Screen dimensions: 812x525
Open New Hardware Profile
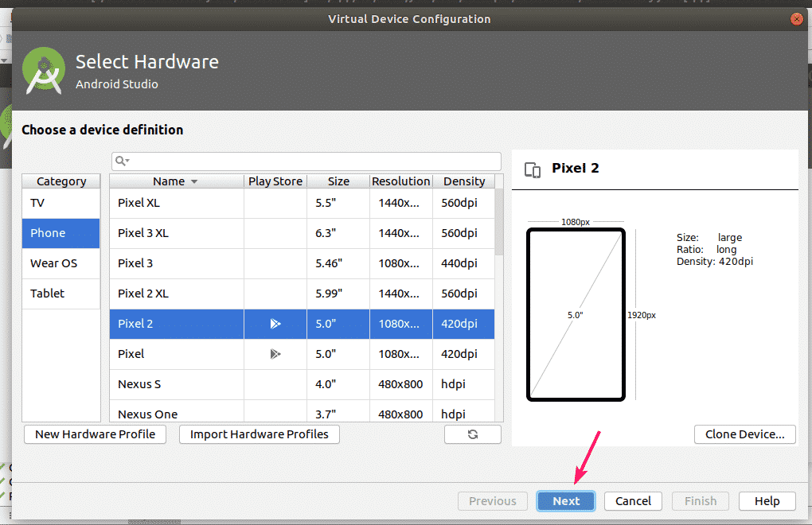click(95, 434)
